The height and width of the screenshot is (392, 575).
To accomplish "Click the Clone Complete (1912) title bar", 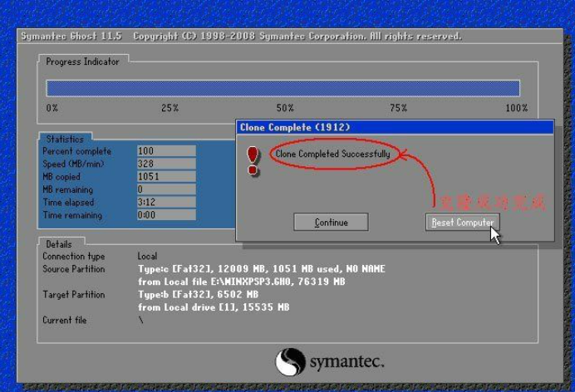I will (395, 127).
